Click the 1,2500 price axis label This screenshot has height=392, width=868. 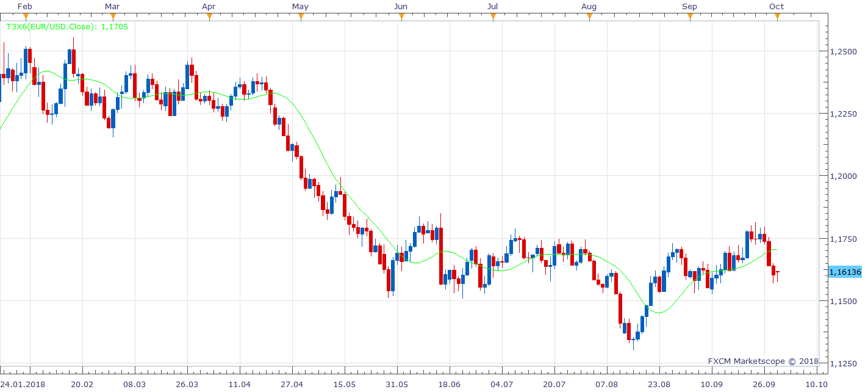click(842, 52)
